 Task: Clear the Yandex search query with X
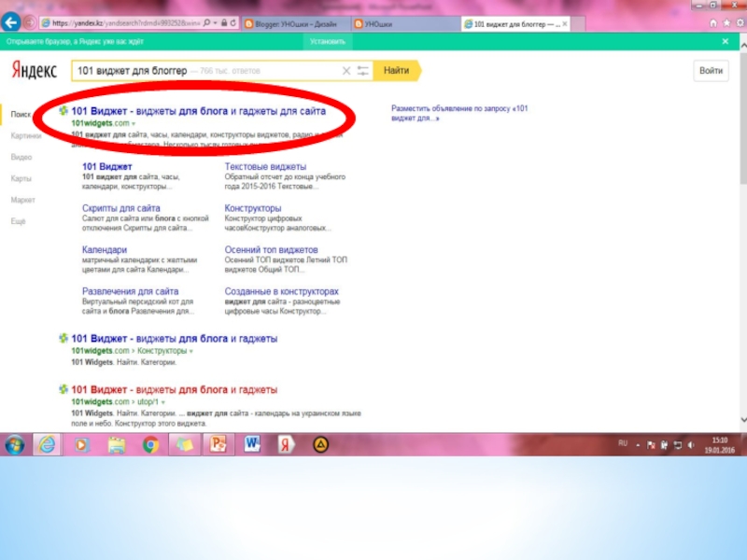coord(346,71)
